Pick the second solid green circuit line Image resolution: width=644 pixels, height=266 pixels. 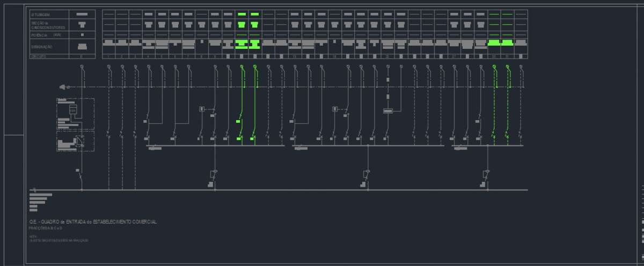pyautogui.click(x=255, y=105)
